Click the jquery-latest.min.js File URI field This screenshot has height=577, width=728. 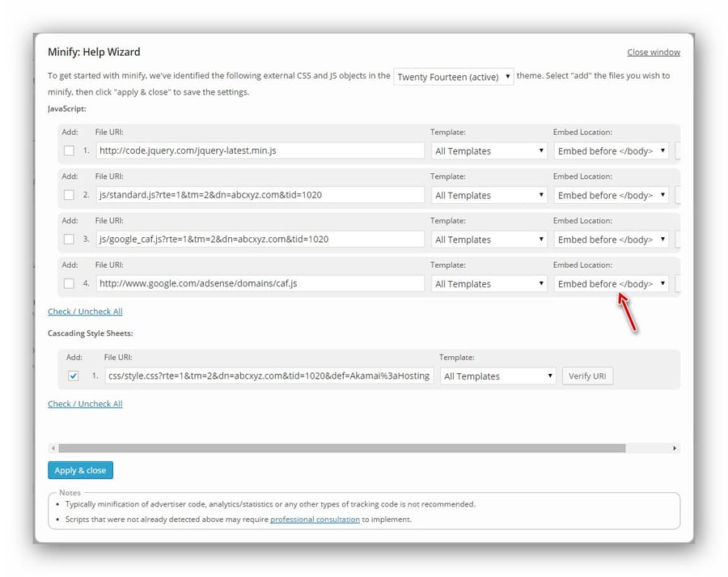260,151
